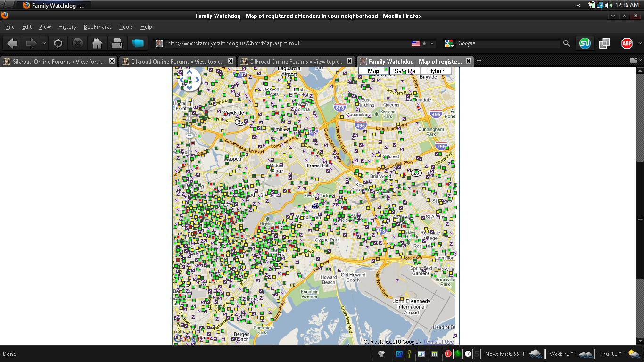Open the Terms of Use link
The width and height of the screenshot is (644, 362).
438,342
